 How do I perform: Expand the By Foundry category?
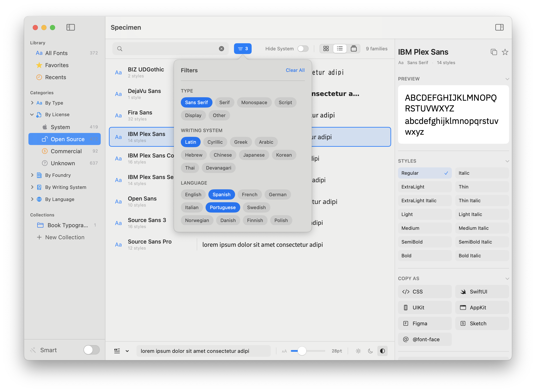pos(32,175)
